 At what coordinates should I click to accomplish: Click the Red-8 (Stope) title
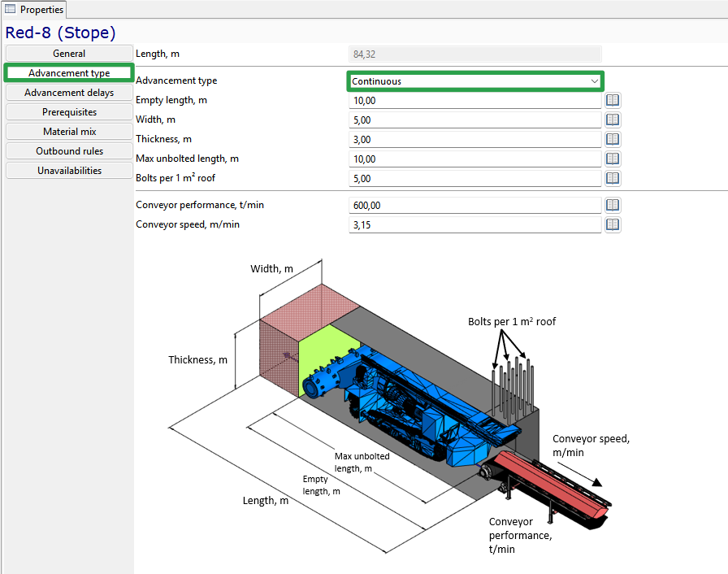(60, 33)
